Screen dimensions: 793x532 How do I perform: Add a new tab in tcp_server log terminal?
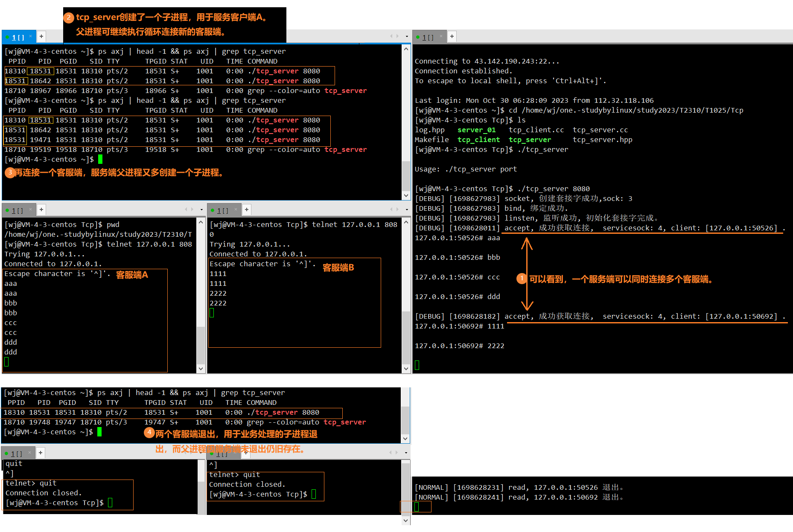point(452,37)
